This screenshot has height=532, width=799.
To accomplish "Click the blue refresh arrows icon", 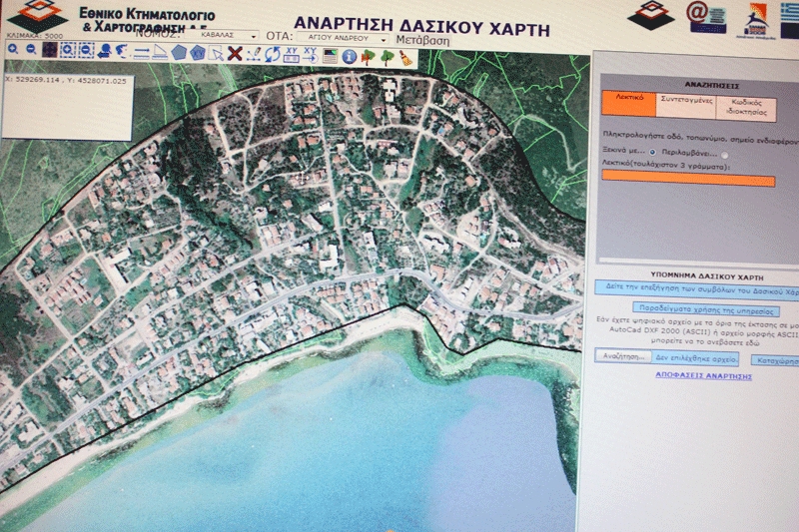I will 272,54.
